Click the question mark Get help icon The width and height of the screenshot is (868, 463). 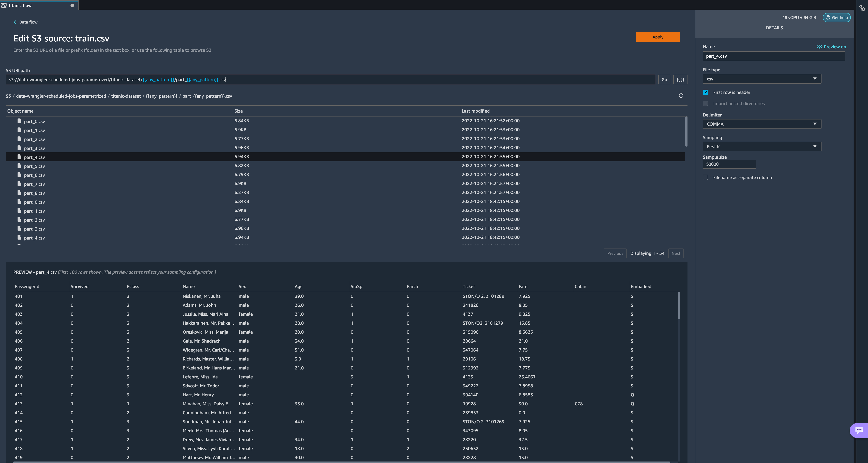tap(827, 18)
